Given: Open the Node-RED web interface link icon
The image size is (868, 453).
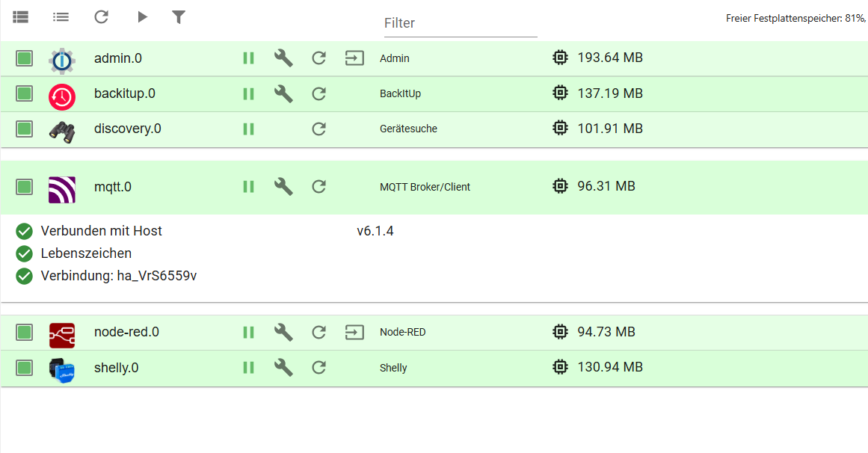Looking at the screenshot, I should (354, 332).
